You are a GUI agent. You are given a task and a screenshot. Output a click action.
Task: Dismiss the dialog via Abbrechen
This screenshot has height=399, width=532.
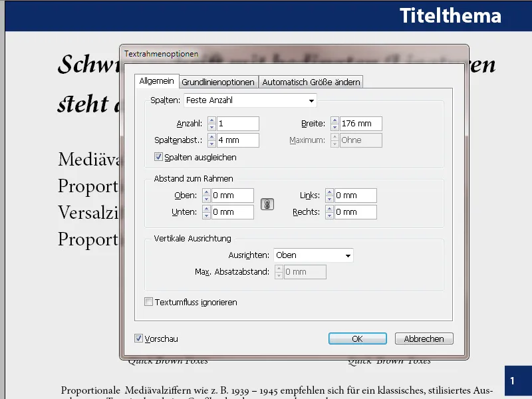click(x=424, y=338)
